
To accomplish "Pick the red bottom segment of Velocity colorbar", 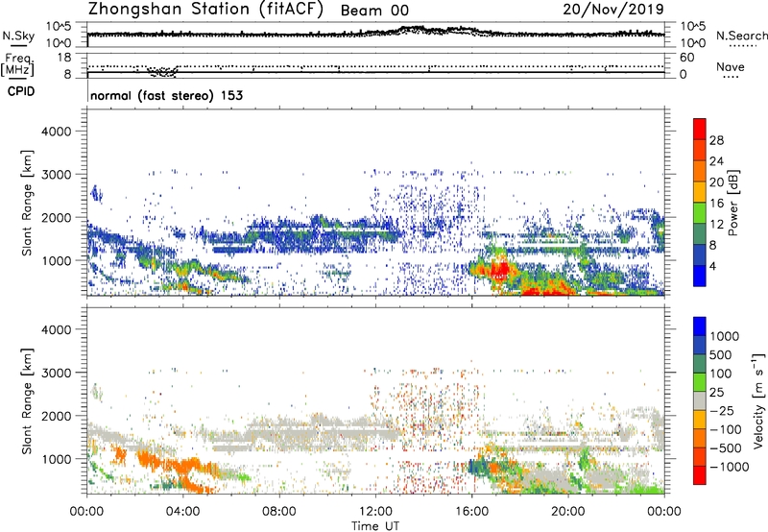I will tap(700, 475).
